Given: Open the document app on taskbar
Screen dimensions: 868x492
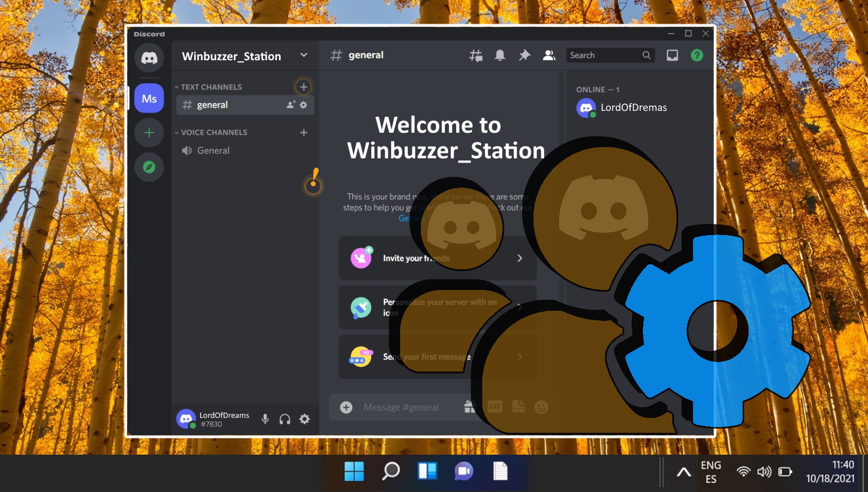Looking at the screenshot, I should click(x=500, y=471).
